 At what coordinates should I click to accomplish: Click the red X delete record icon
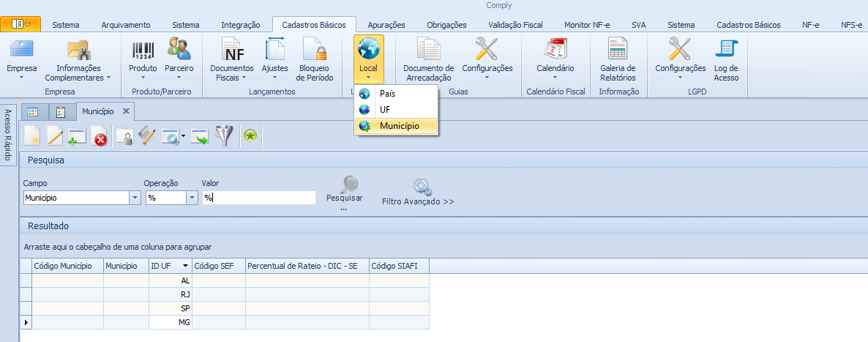[x=100, y=136]
